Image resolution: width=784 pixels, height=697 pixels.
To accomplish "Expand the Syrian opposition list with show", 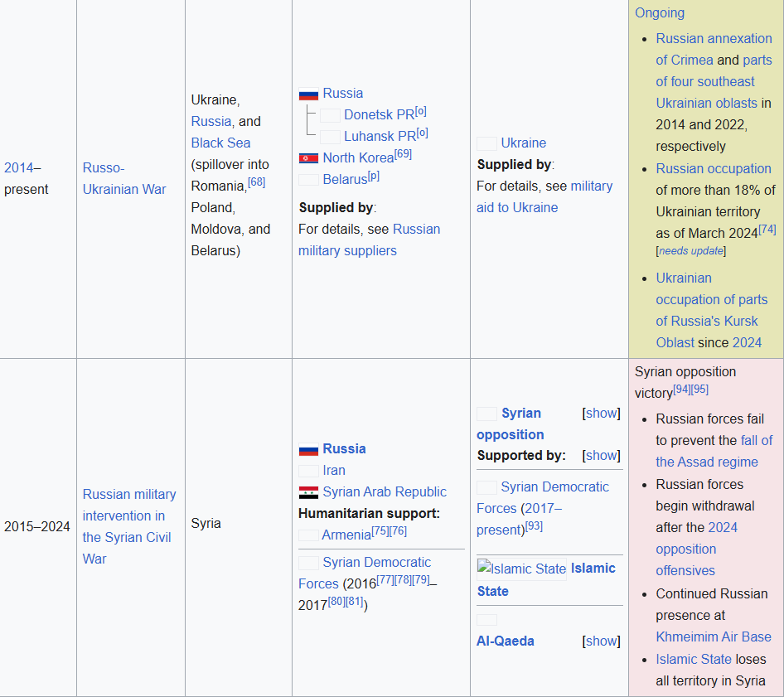I will pyautogui.click(x=602, y=413).
